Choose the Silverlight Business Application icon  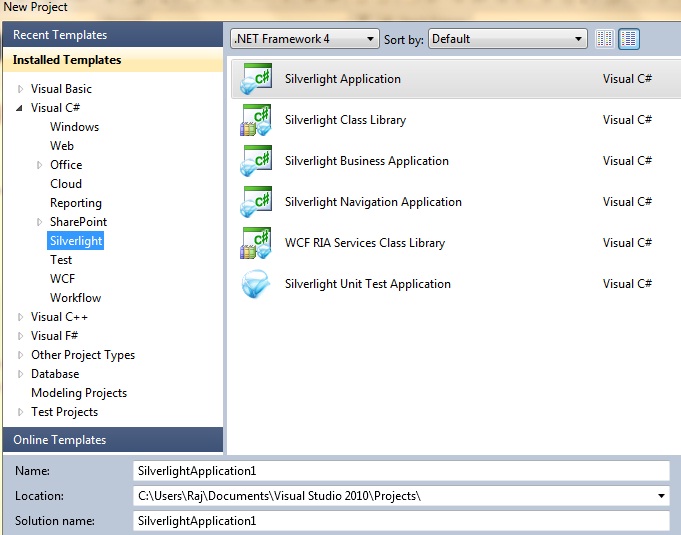click(256, 161)
